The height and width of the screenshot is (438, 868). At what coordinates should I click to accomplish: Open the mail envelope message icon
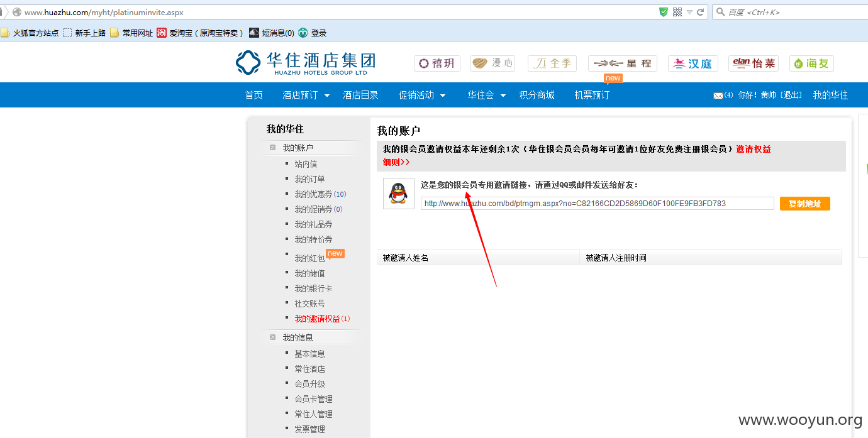coord(718,96)
